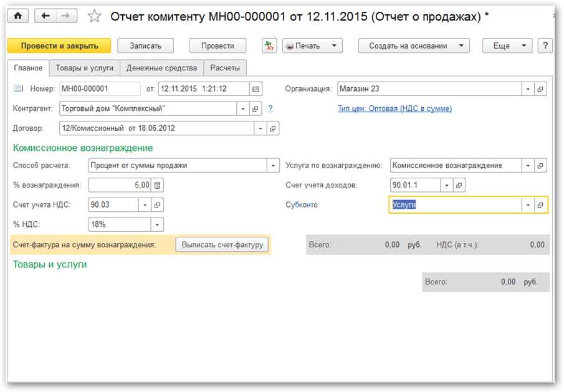Open the calendar picker next to date
This screenshot has width=564, height=392.
(x=256, y=88)
